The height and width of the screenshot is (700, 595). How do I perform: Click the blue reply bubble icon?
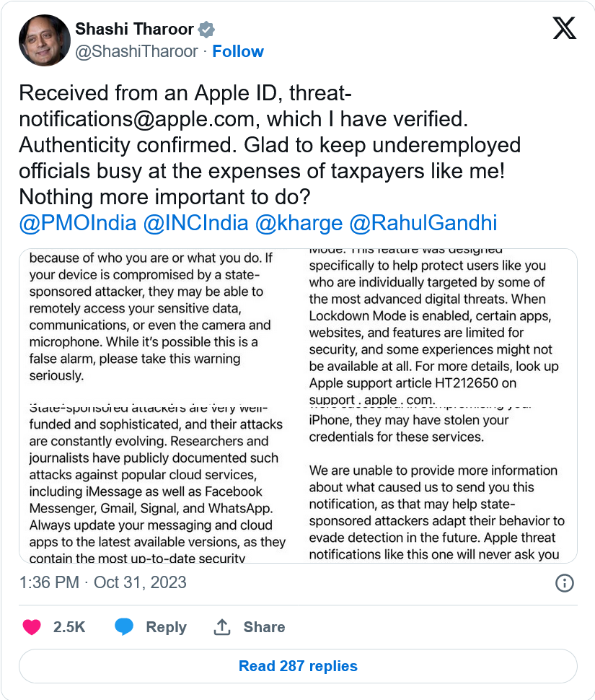click(x=124, y=627)
